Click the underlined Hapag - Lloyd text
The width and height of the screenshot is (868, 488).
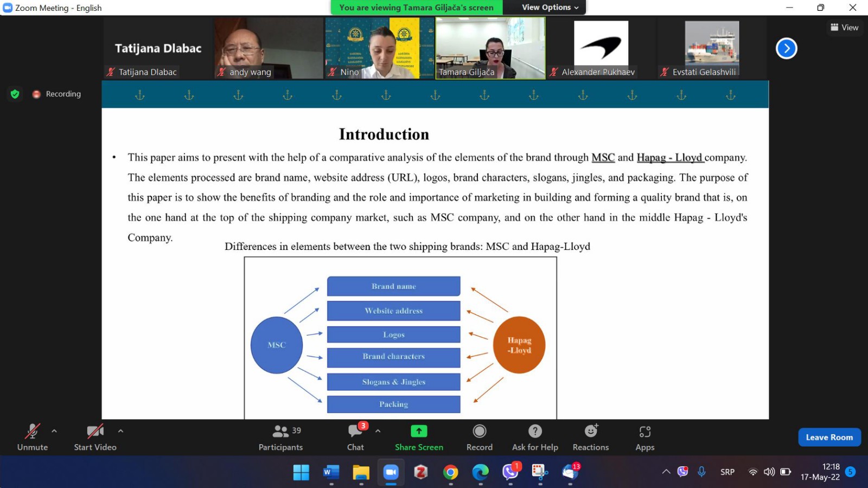coord(670,157)
